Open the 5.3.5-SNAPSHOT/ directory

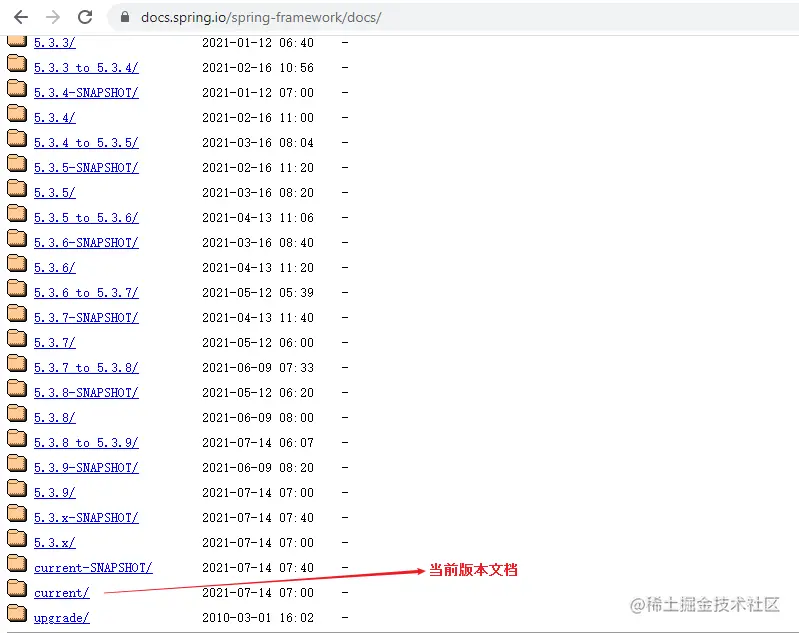(86, 168)
